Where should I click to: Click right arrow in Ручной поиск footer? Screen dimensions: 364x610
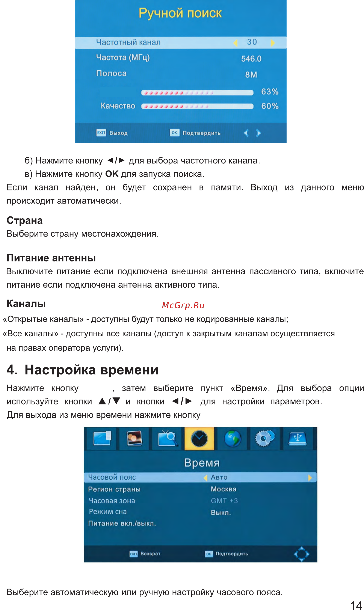258,133
